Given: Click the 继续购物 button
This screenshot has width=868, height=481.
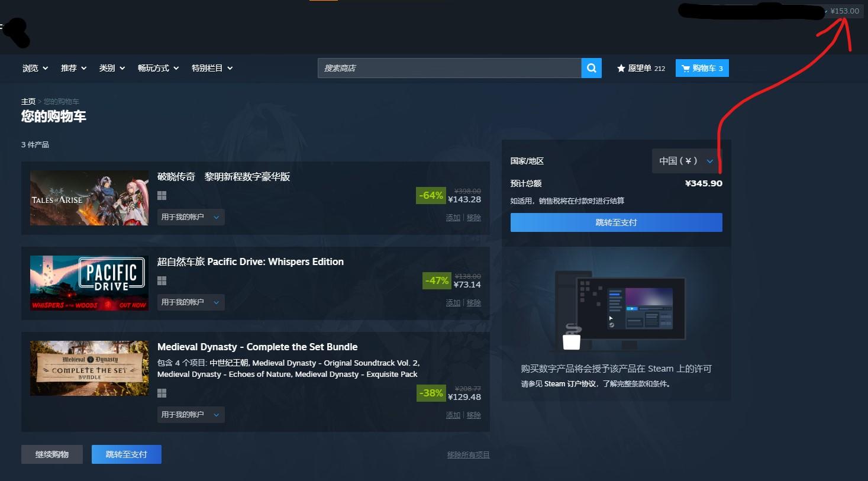Looking at the screenshot, I should coord(52,454).
